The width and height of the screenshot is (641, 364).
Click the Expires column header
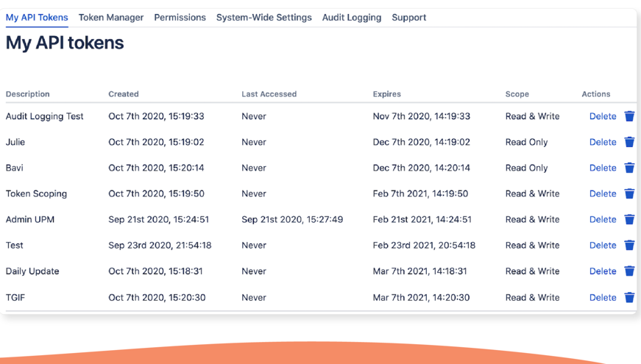tap(387, 94)
